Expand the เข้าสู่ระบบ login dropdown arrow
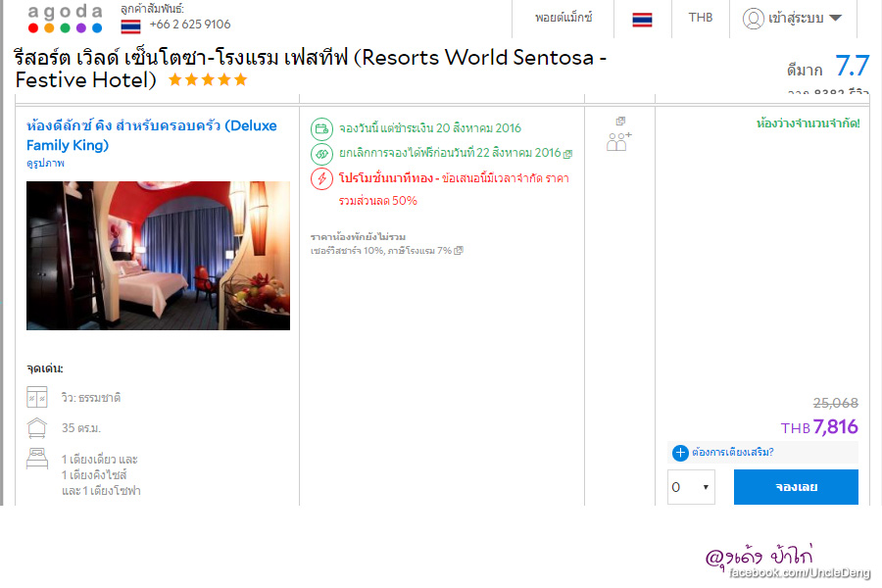 [835, 18]
